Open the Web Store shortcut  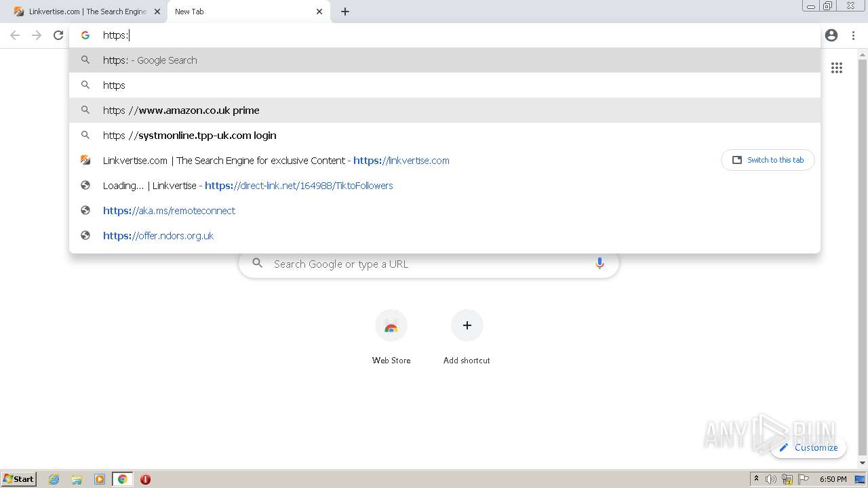coord(391,338)
